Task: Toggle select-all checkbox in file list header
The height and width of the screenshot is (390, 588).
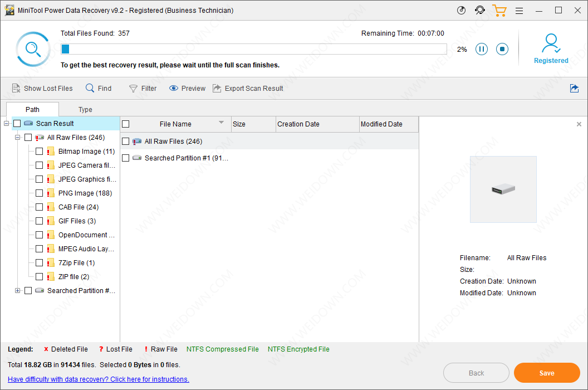Action: click(x=126, y=124)
